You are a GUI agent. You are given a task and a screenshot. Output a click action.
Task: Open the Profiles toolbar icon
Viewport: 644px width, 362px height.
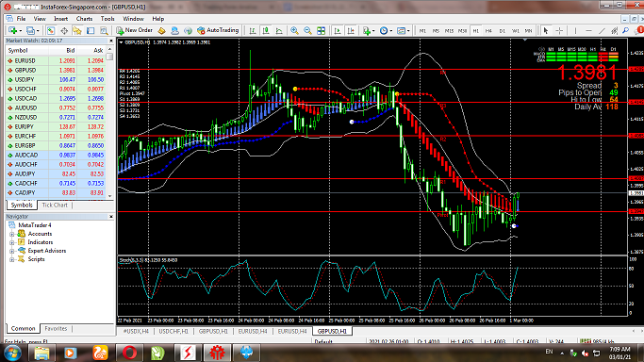(x=30, y=30)
